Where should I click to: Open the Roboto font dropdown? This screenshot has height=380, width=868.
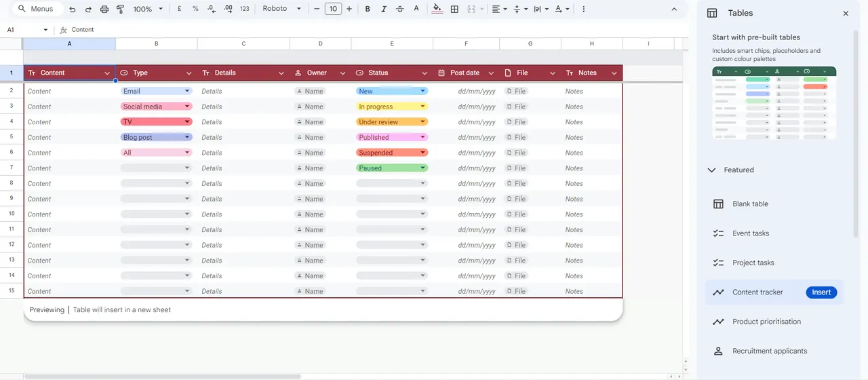click(281, 9)
